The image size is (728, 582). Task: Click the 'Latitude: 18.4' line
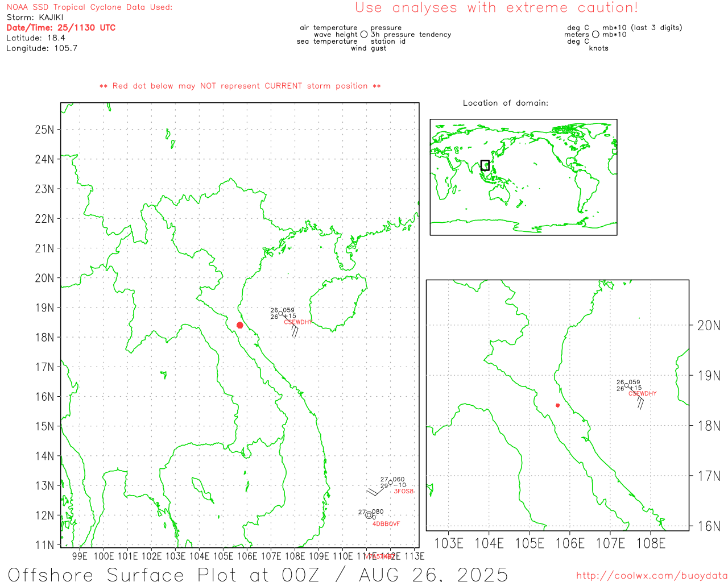coord(36,38)
